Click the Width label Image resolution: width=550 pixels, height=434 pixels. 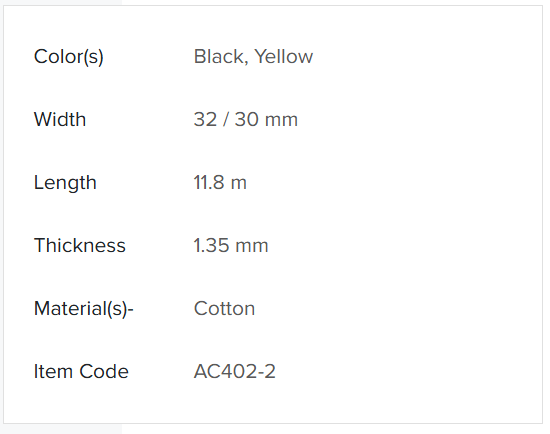pyautogui.click(x=60, y=119)
